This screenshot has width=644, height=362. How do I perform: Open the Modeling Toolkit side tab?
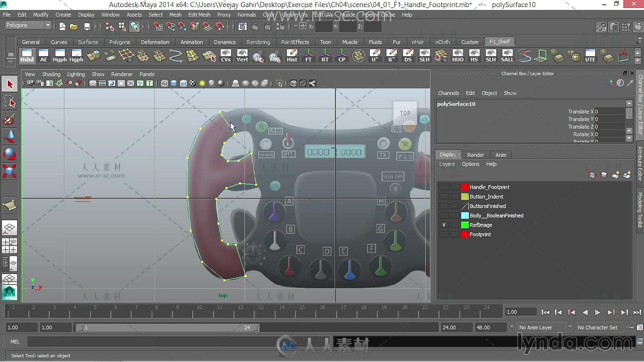click(x=640, y=210)
